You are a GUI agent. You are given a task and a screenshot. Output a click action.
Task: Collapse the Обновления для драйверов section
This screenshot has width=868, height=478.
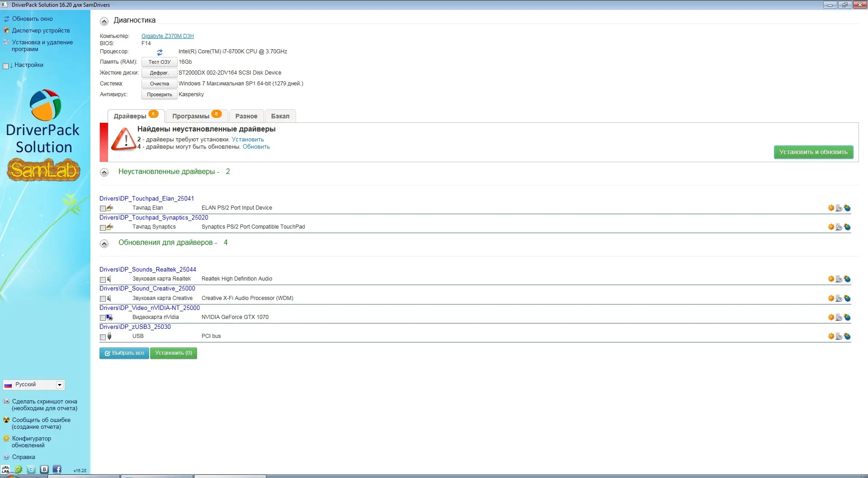click(x=104, y=244)
